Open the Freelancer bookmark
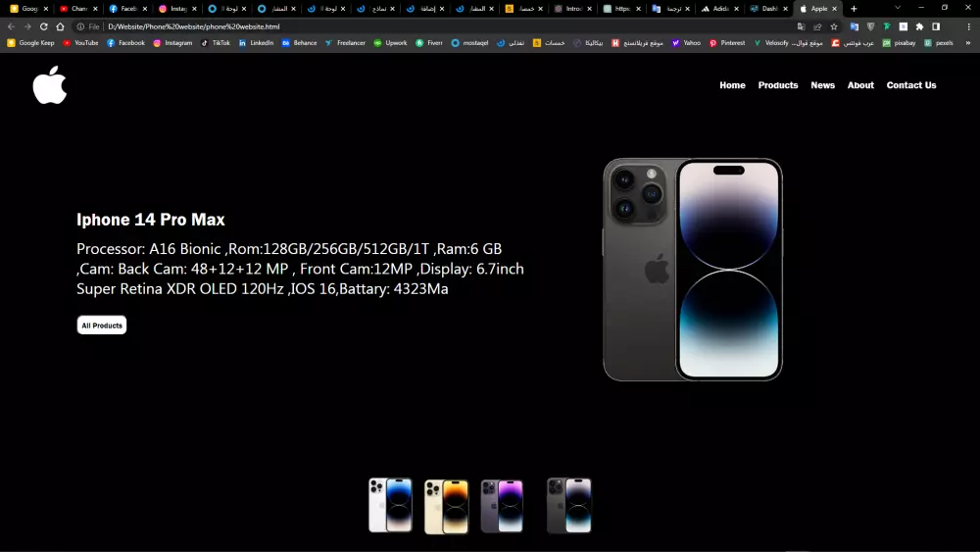980x552 pixels. pyautogui.click(x=345, y=43)
